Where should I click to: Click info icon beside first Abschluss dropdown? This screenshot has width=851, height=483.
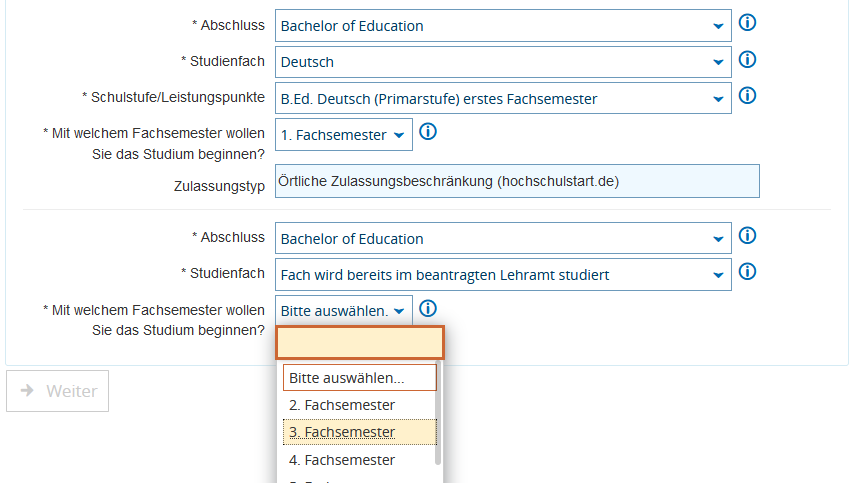pyautogui.click(x=747, y=23)
